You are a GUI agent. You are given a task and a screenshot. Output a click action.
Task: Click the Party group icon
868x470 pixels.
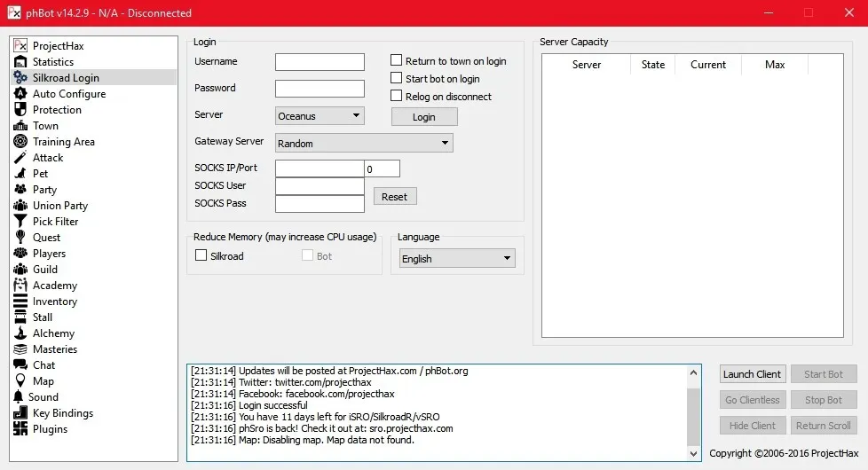pyautogui.click(x=20, y=189)
